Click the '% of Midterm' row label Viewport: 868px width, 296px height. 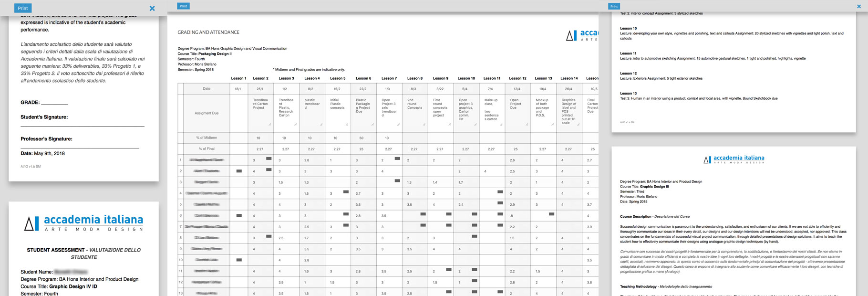pos(207,137)
